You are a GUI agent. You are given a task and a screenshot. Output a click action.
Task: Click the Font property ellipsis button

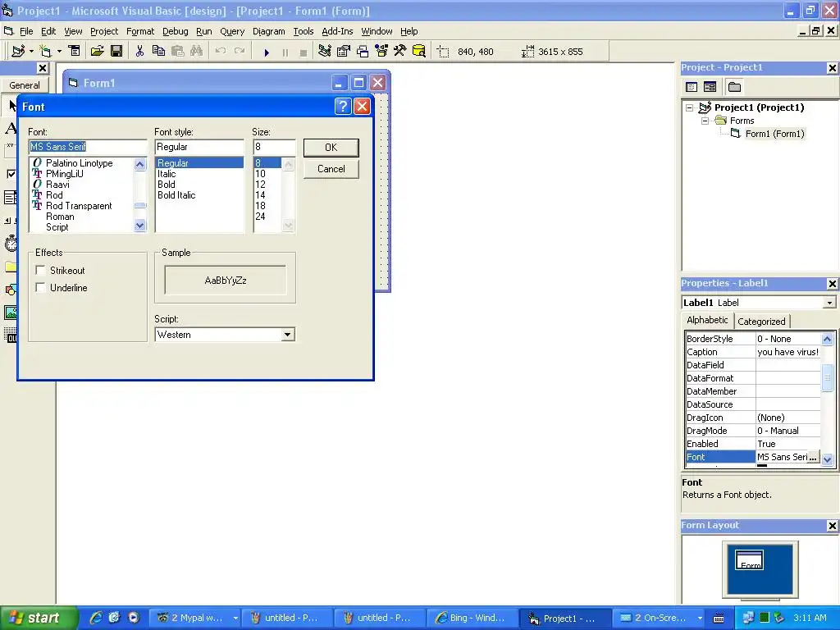tap(813, 457)
